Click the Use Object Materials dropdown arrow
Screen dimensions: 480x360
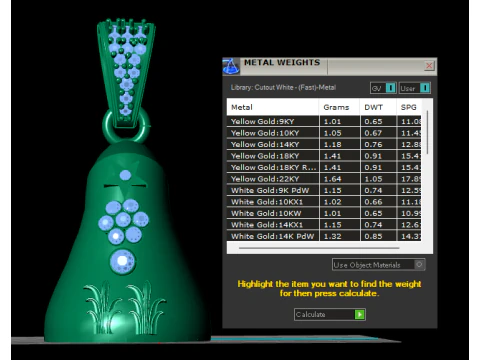point(419,265)
